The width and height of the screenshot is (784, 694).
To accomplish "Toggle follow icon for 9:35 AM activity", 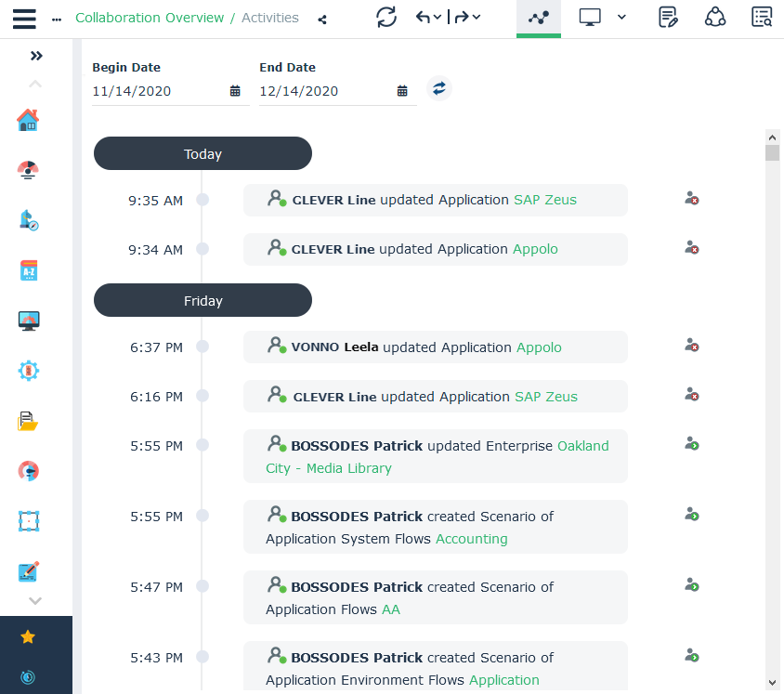I will click(691, 199).
